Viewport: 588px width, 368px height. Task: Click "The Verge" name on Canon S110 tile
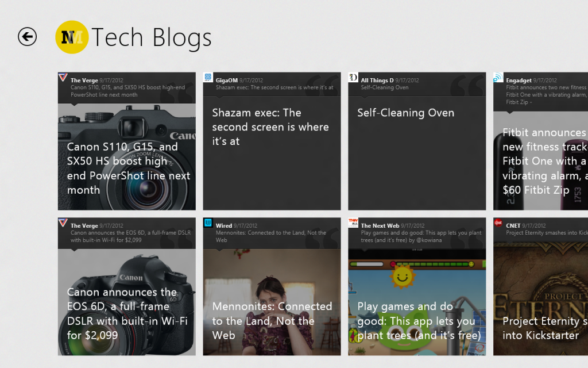84,80
